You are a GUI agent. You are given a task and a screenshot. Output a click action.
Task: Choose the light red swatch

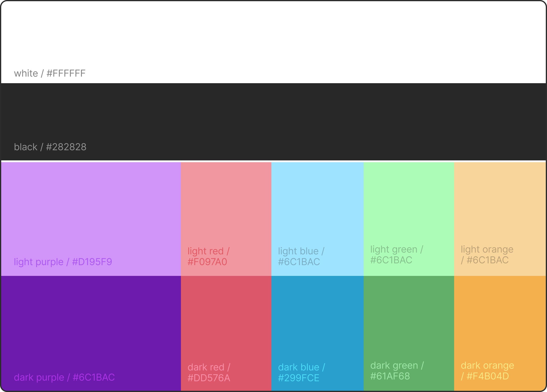[x=226, y=219]
